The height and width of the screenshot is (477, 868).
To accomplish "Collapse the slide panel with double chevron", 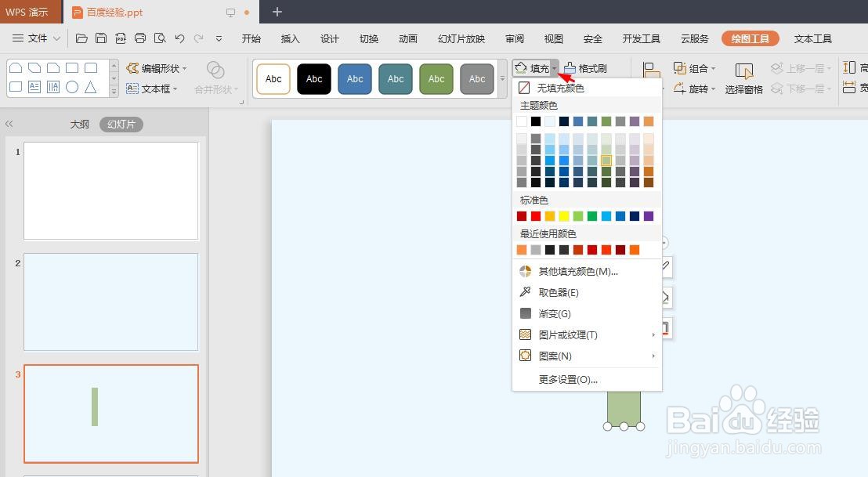I will click(x=9, y=124).
